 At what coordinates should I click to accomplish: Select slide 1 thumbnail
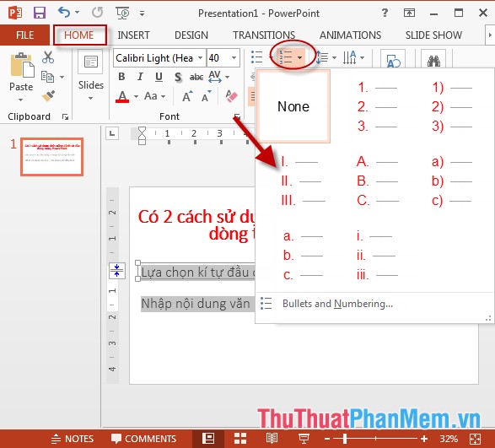click(51, 157)
